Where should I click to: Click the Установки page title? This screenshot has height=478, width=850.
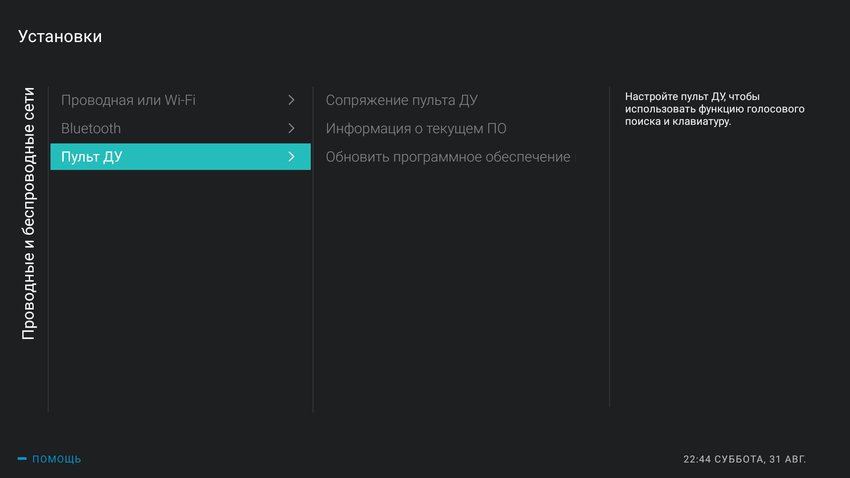tap(60, 37)
